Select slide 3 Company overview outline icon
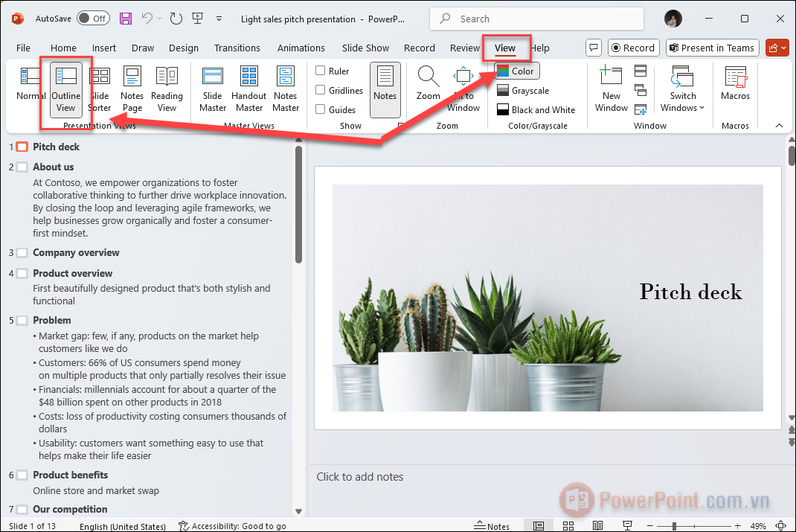The image size is (796, 532). pos(22,253)
